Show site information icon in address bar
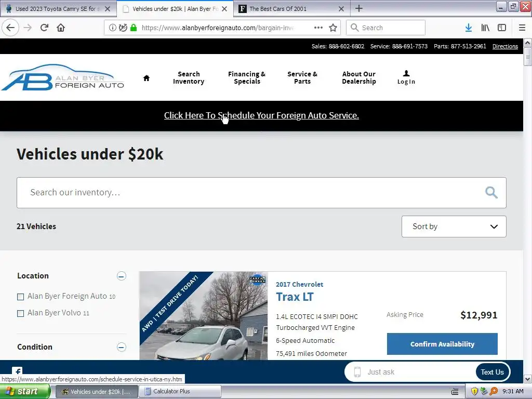Image resolution: width=532 pixels, height=399 pixels. [113, 28]
